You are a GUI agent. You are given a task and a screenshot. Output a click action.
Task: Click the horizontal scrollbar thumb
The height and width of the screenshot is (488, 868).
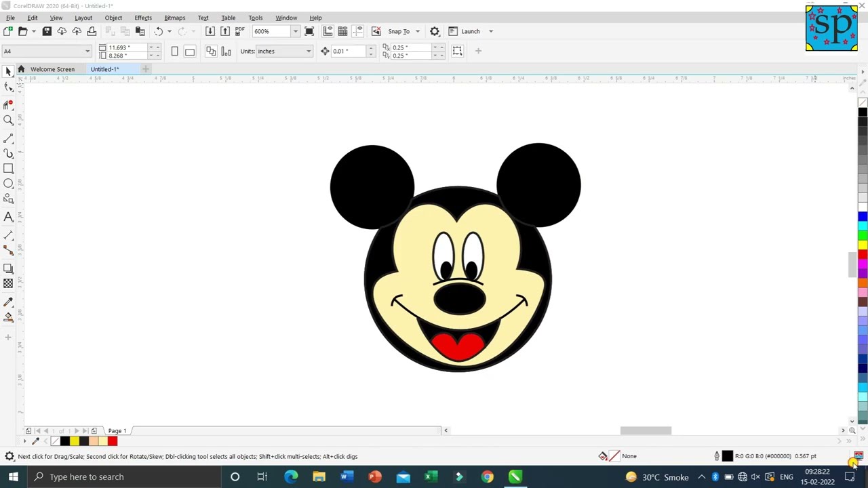pos(646,430)
